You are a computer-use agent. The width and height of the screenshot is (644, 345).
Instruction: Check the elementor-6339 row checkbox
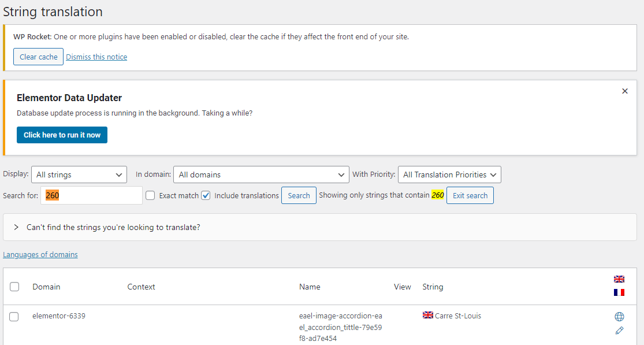14,317
